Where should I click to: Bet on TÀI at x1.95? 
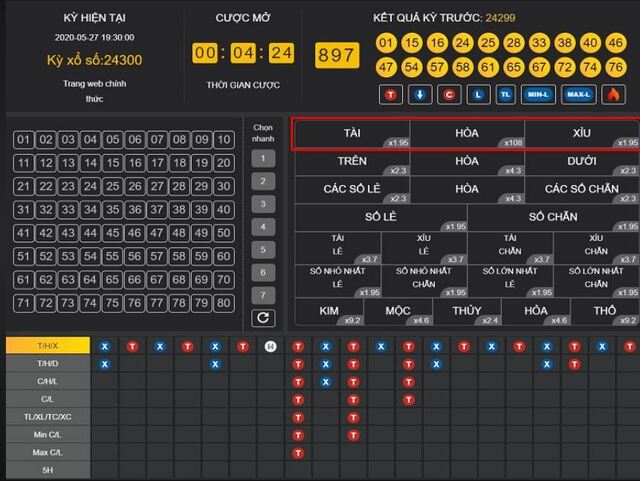click(351, 134)
